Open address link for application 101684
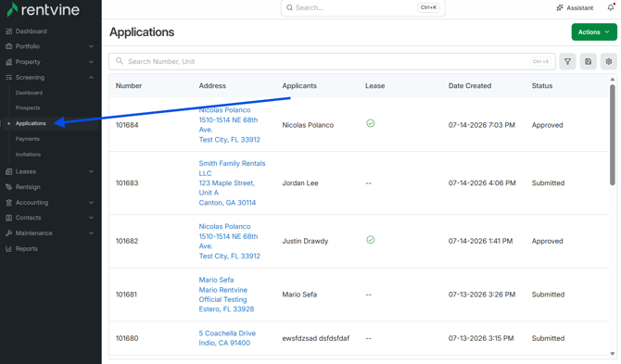The height and width of the screenshot is (364, 621). click(x=229, y=125)
